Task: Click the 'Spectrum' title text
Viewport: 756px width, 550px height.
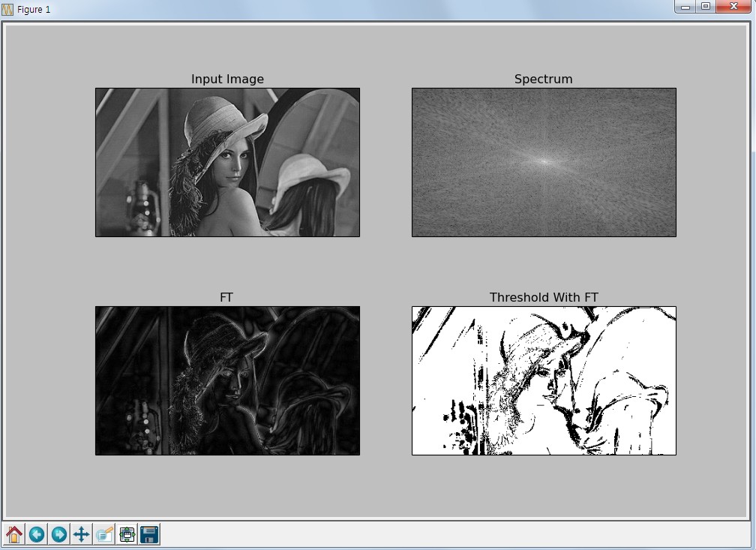Action: click(x=543, y=79)
